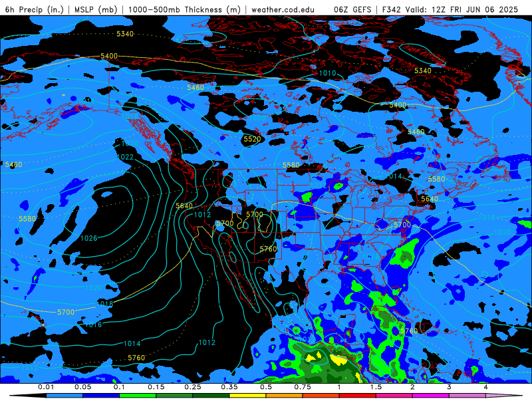Screen dimensions: 532x399
Task: Pick the magenta 2 inch legend swatch
Action: click(x=431, y=396)
